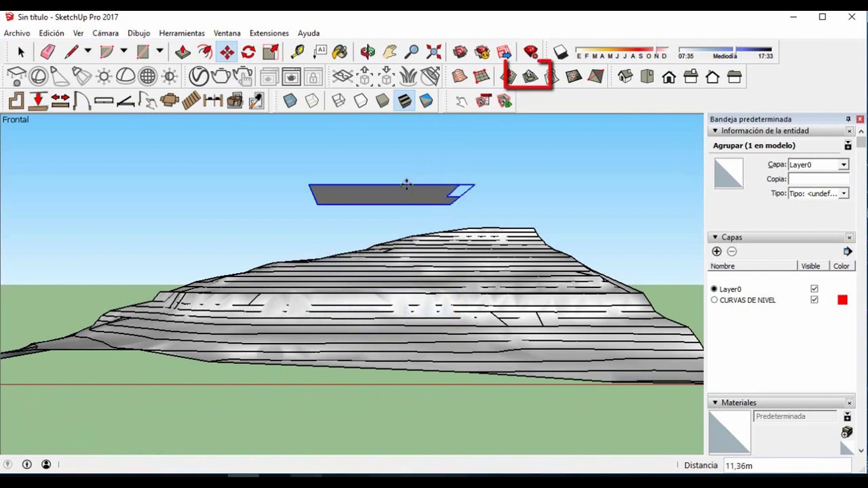Select the Tape Measure tool

298,52
